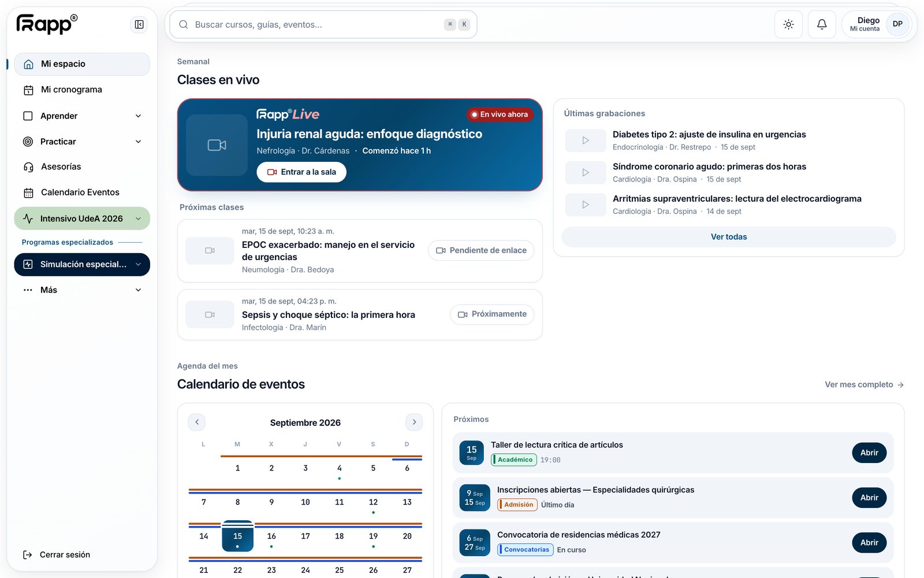Click the Mi cronograma calendar icon
Viewport: 924px width, 578px height.
[x=28, y=90]
